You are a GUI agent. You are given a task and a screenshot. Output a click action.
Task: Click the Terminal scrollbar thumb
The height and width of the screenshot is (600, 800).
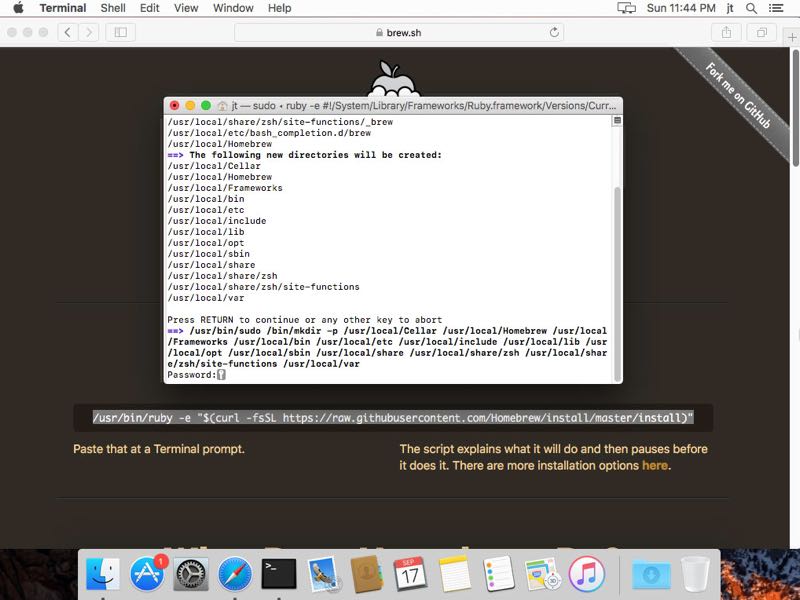[x=617, y=284]
